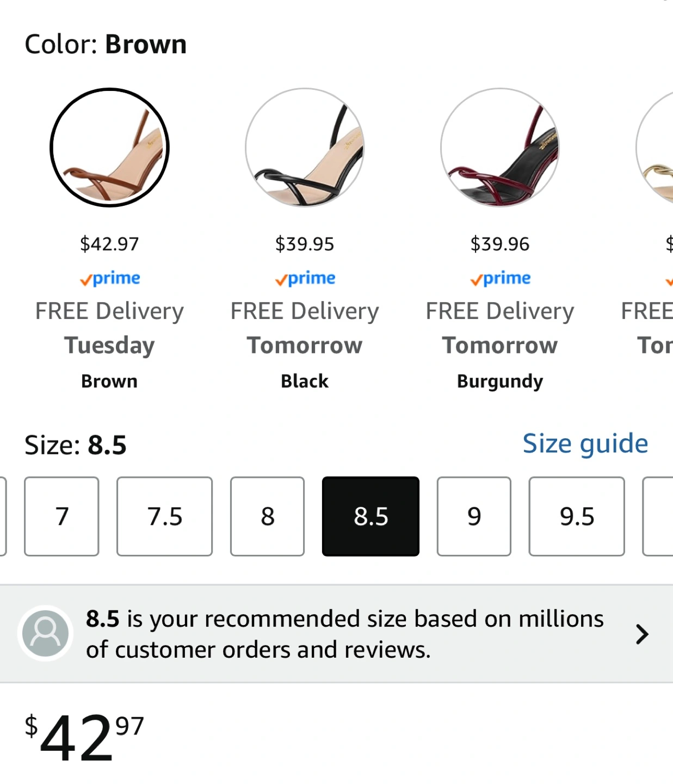Image resolution: width=673 pixels, height=784 pixels.
Task: Choose the selected size 8.5 button
Action: 371,516
